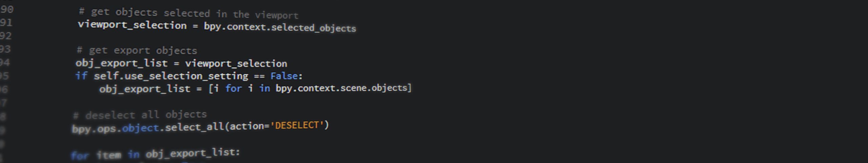The width and height of the screenshot is (868, 163).
Task: Click selected_objects in the bpy.context expression
Action: click(x=313, y=28)
